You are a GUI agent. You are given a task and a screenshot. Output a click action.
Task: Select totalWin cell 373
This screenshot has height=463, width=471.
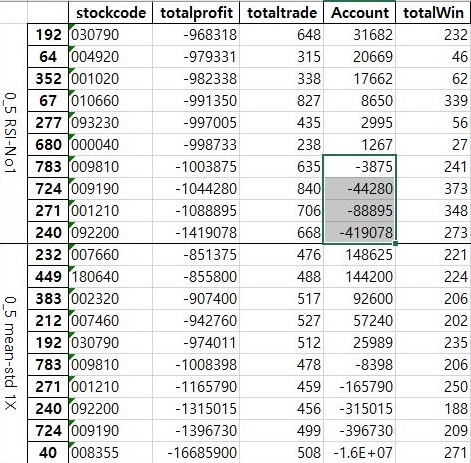433,189
